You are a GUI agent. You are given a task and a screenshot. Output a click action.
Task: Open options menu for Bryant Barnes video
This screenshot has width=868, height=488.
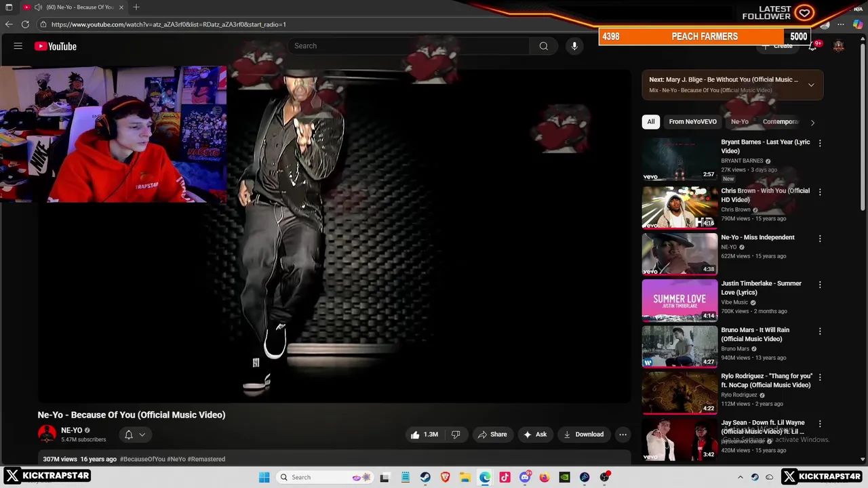[x=820, y=143]
